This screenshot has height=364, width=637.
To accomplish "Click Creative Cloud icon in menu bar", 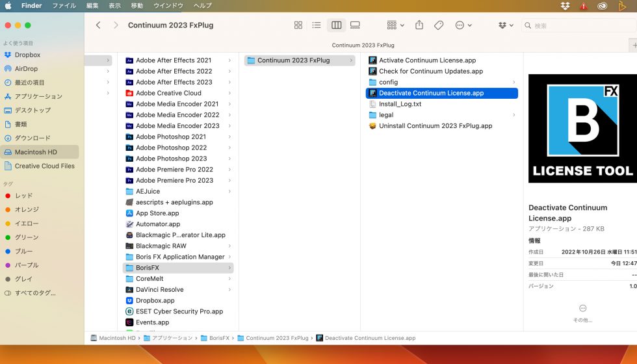I will pyautogui.click(x=602, y=6).
